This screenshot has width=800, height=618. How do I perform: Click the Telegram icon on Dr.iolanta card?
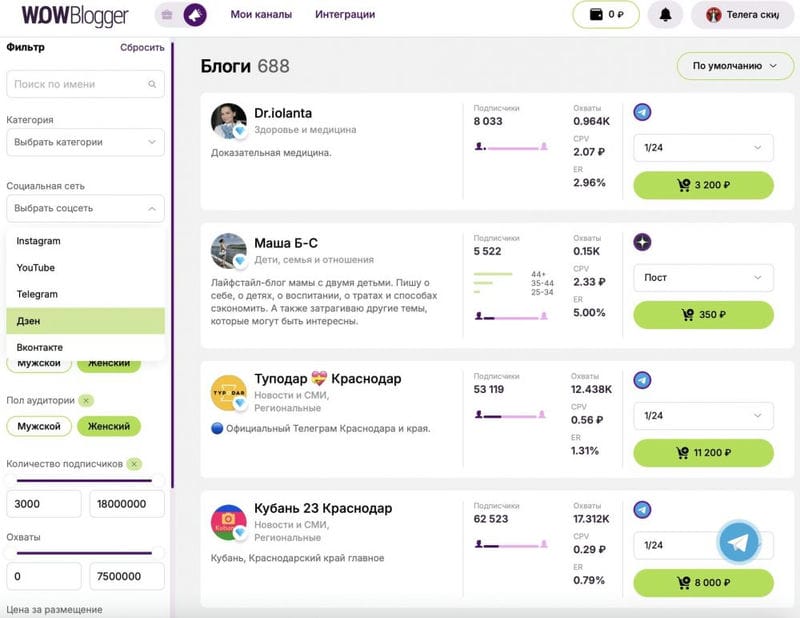(x=642, y=112)
